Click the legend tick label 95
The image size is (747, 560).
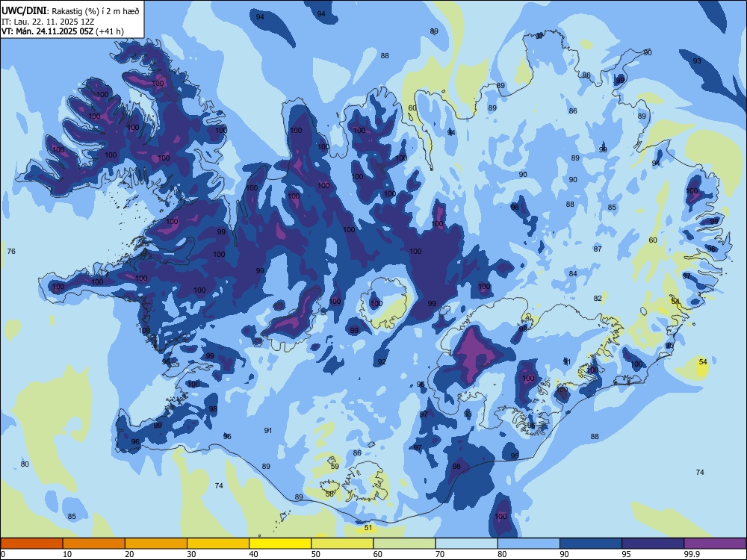pos(627,554)
